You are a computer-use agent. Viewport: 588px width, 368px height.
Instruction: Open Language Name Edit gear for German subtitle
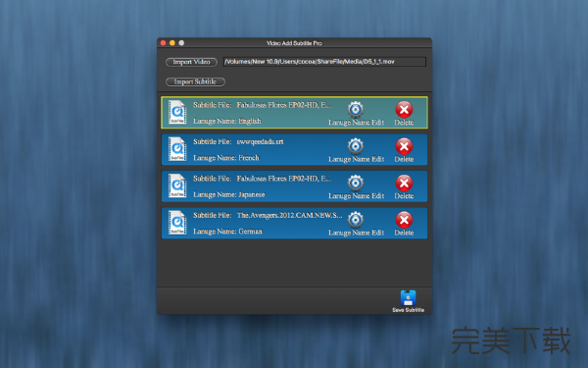coord(356,220)
